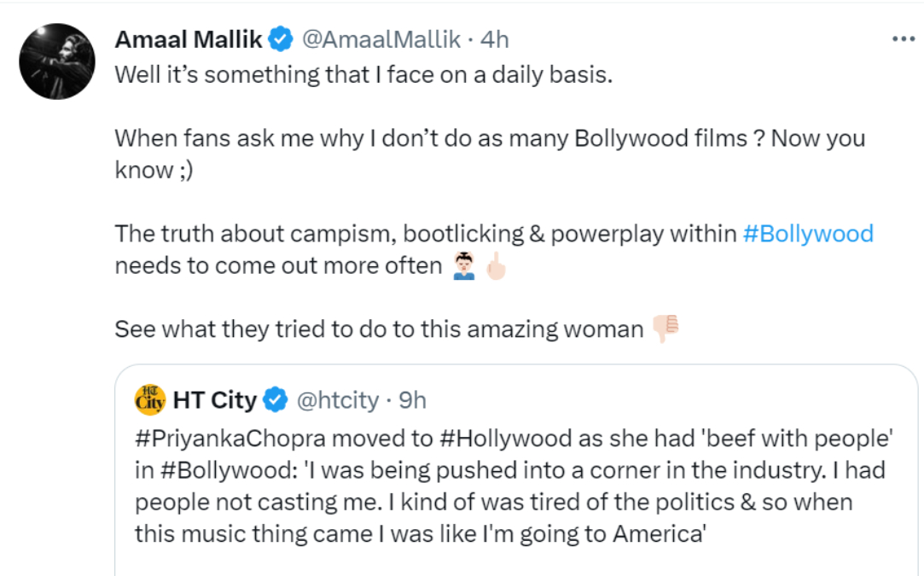This screenshot has width=924, height=576.
Task: Click Amaal Mallik's profile picture
Action: (57, 61)
